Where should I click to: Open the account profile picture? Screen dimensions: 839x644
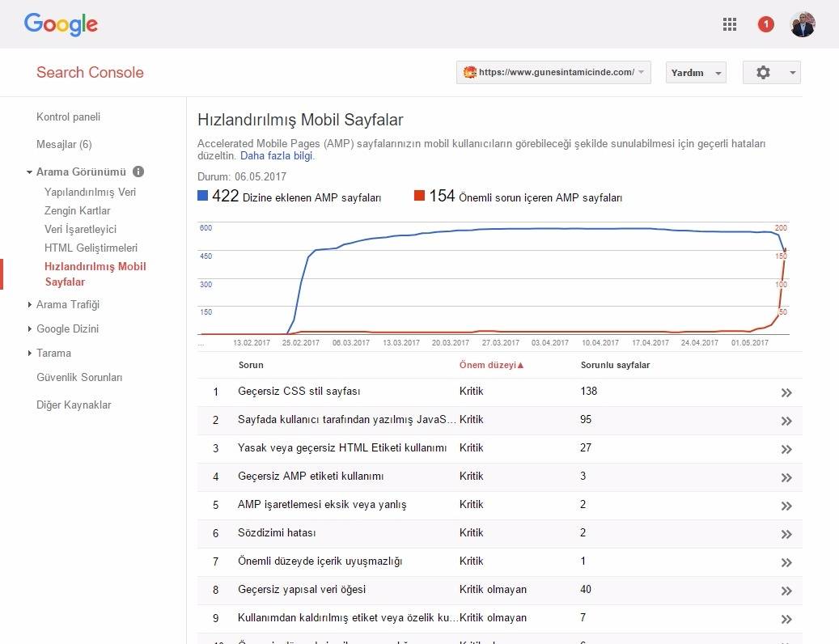tap(802, 24)
